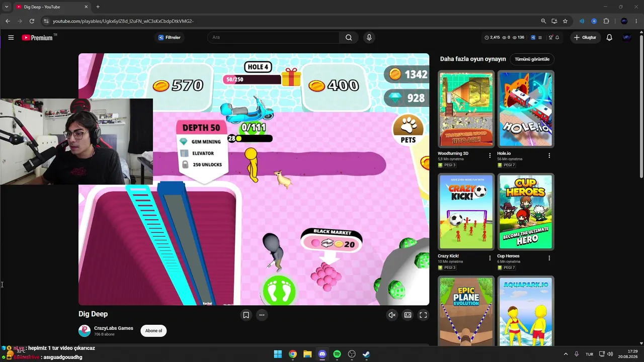Click the green footprints pad
The height and width of the screenshot is (362, 644).
pyautogui.click(x=279, y=291)
